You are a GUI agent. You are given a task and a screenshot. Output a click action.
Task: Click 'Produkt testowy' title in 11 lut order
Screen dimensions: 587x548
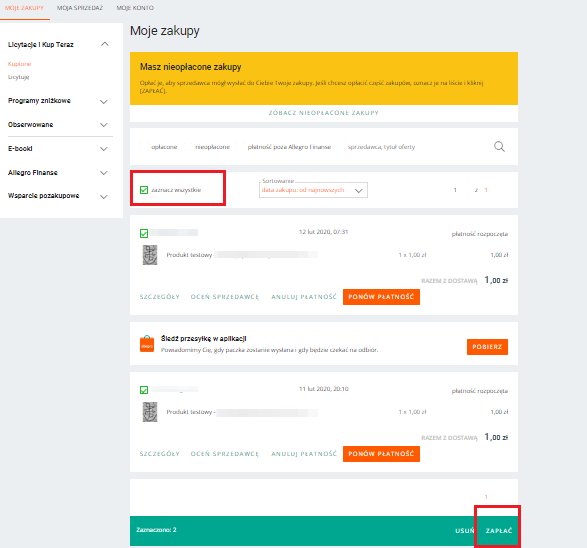pos(189,412)
